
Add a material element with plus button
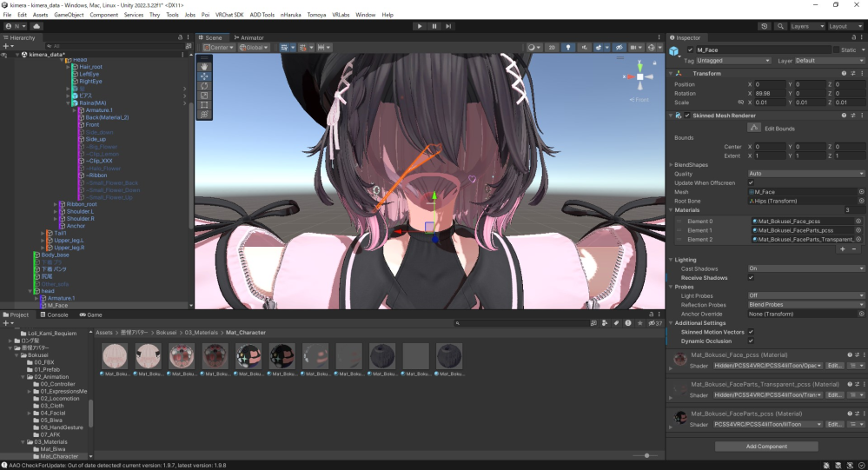click(843, 249)
